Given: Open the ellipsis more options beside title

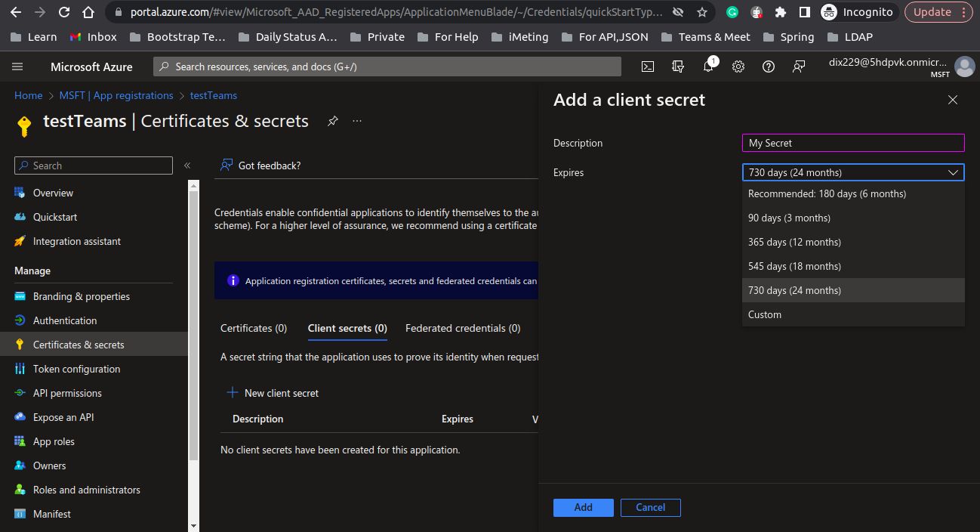Looking at the screenshot, I should point(357,121).
